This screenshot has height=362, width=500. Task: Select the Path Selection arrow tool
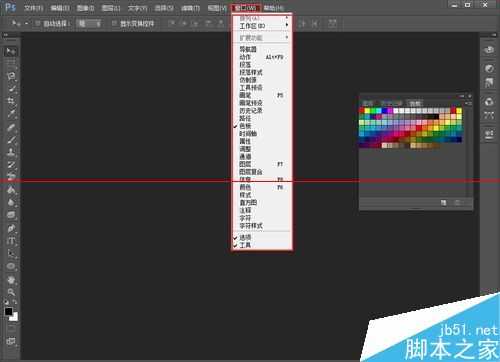click(x=11, y=254)
